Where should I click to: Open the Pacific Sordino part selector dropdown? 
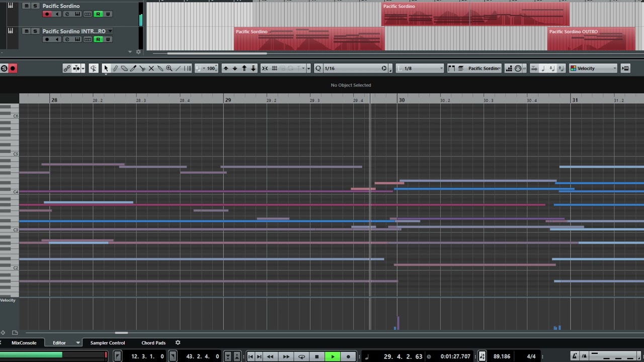tap(484, 68)
